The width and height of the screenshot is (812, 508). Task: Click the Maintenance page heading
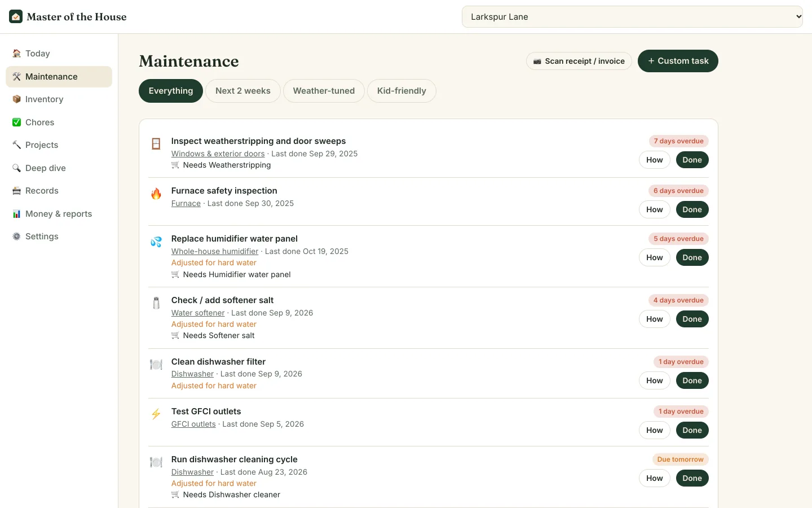(x=189, y=61)
